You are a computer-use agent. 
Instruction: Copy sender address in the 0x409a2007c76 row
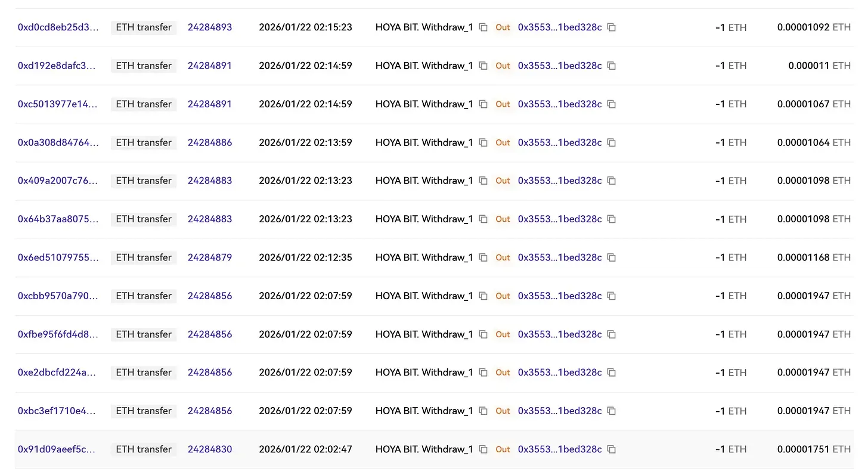click(483, 181)
